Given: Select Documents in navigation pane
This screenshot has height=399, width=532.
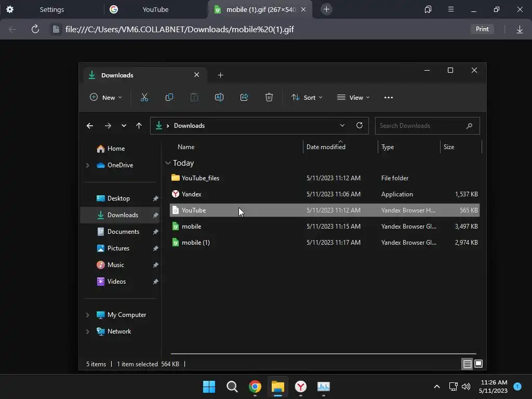Looking at the screenshot, I should point(123,232).
